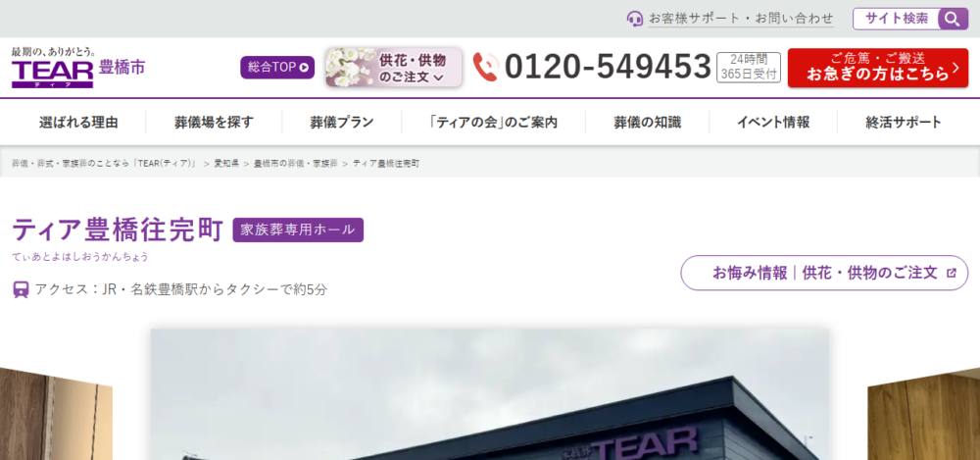Click お悔み情報｜供花・供物のご注文 button

tap(824, 273)
